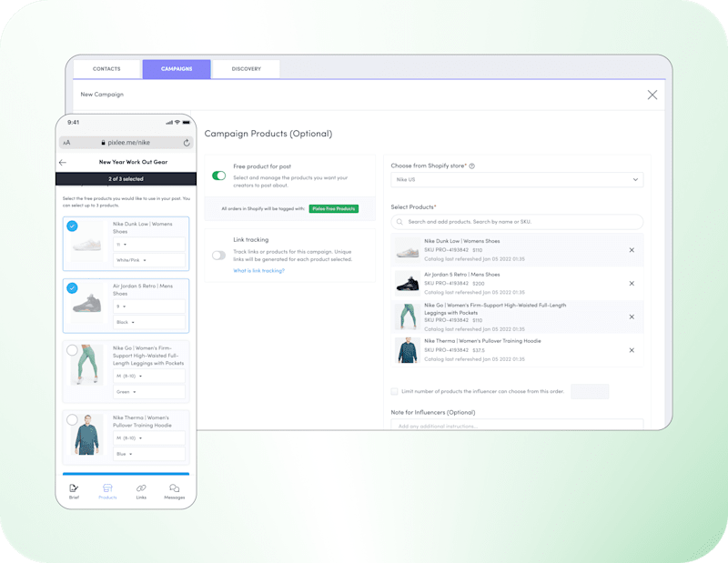
Task: Open Nike Therma hoodie size dropdown
Action: [x=149, y=437]
